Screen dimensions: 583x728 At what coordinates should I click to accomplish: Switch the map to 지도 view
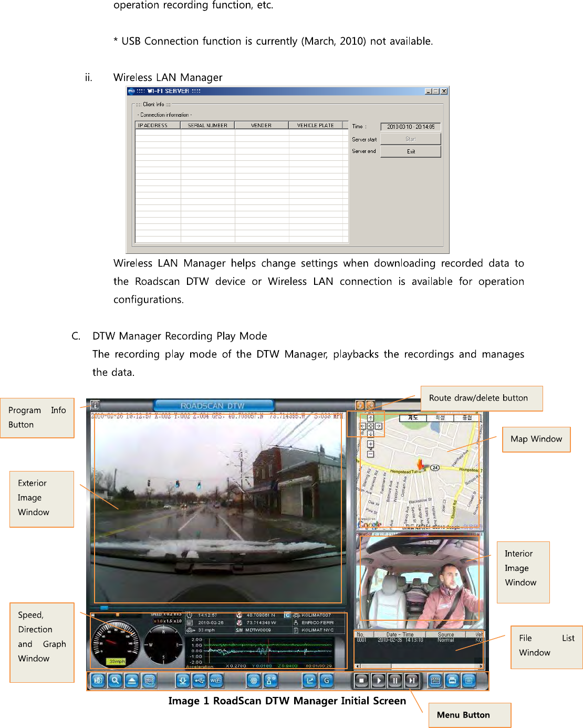click(413, 418)
